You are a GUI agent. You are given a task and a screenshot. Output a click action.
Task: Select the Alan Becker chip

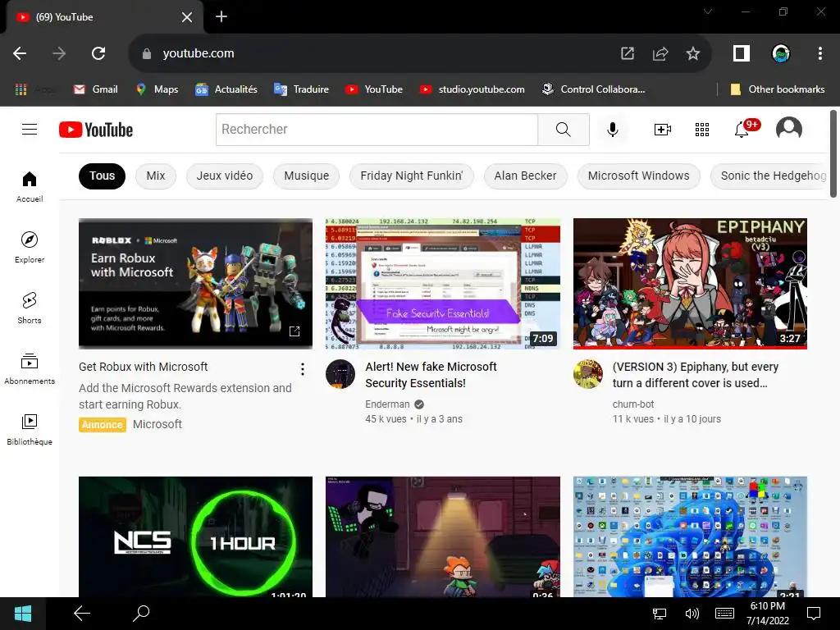(526, 176)
